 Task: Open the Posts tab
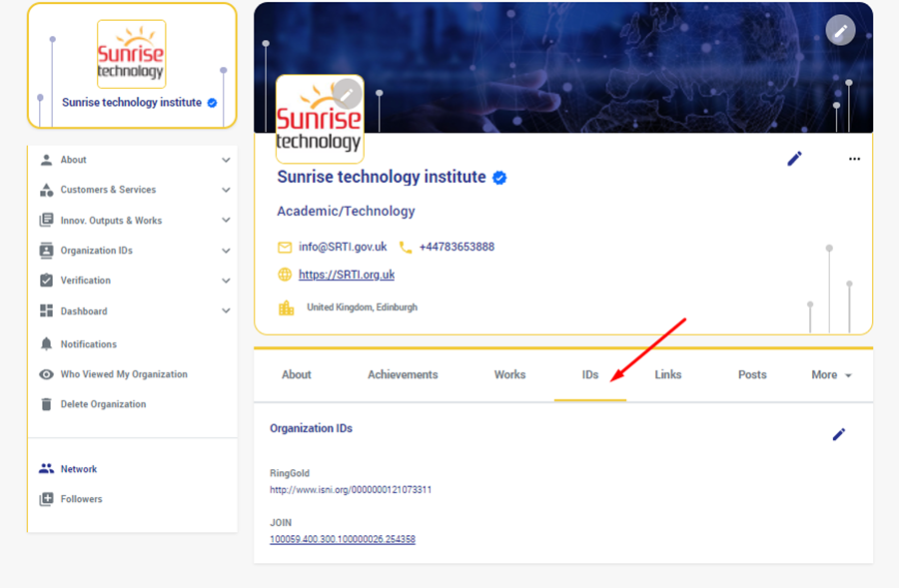click(x=752, y=375)
